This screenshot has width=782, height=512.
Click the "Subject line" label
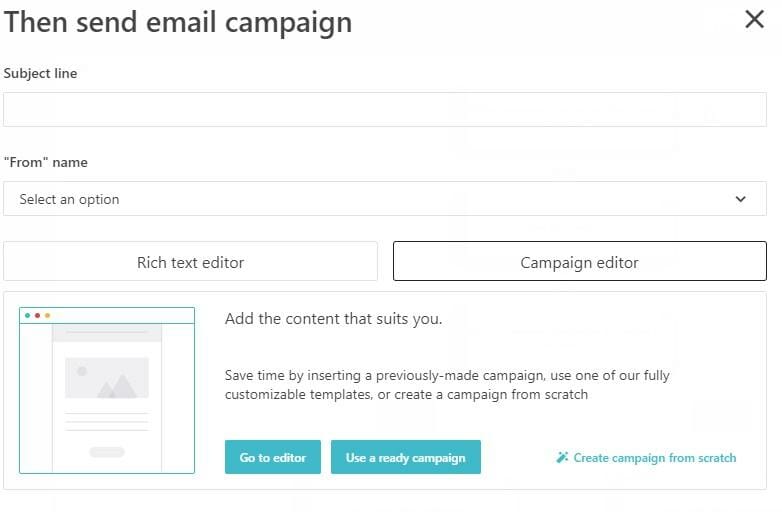[40, 73]
